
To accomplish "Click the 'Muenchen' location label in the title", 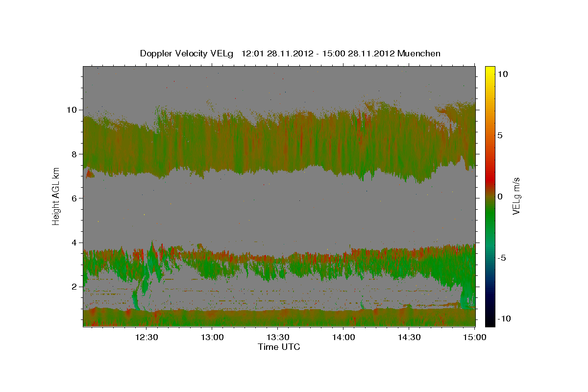I will click(x=419, y=53).
